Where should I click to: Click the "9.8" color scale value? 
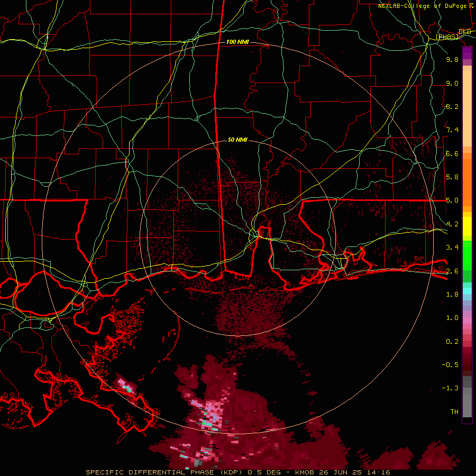click(x=452, y=59)
